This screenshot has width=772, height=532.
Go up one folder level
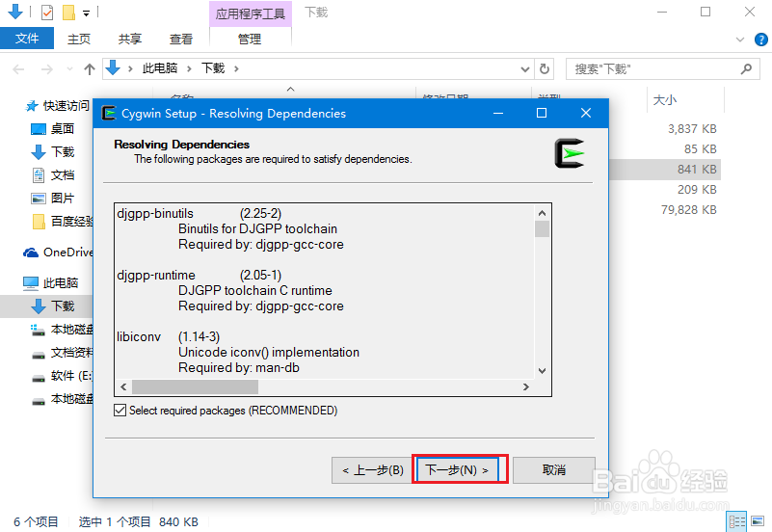coord(89,69)
